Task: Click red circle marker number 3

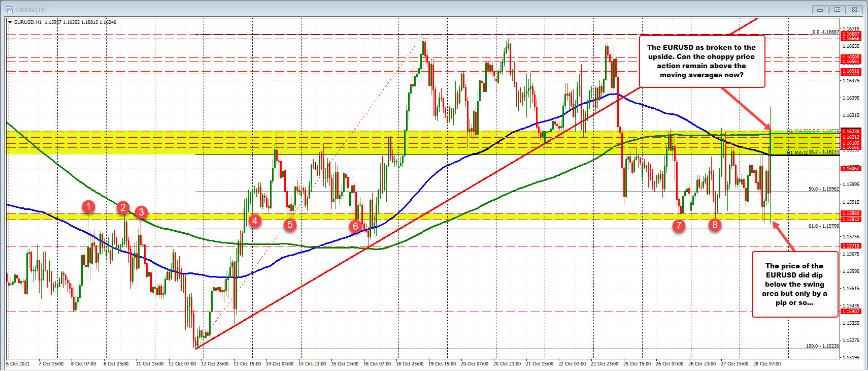Action: (x=141, y=212)
